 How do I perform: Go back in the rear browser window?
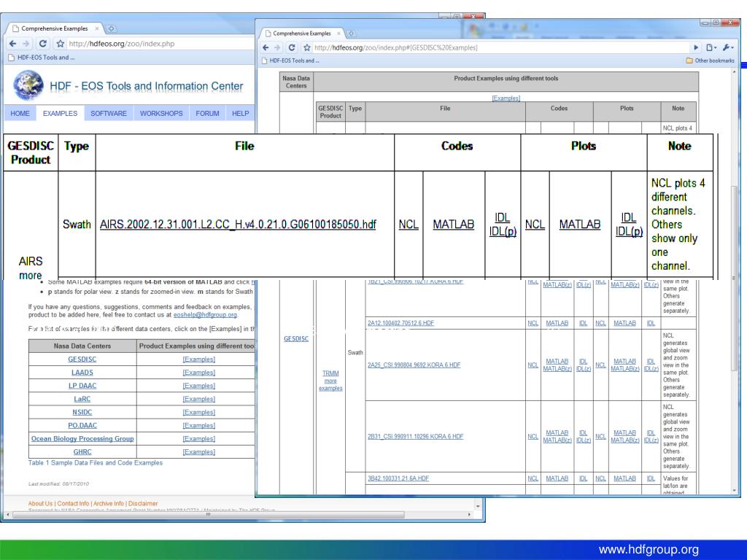pos(13,43)
